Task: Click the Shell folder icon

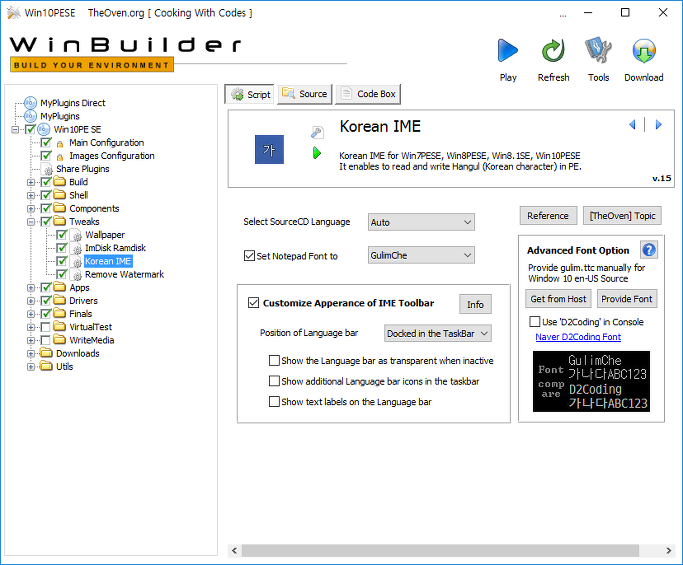Action: (x=59, y=195)
